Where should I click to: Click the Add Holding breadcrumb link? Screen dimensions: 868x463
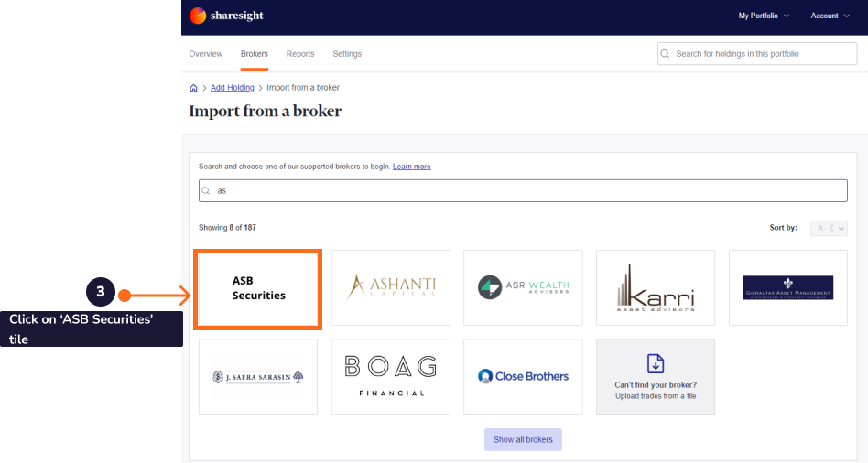coord(232,88)
